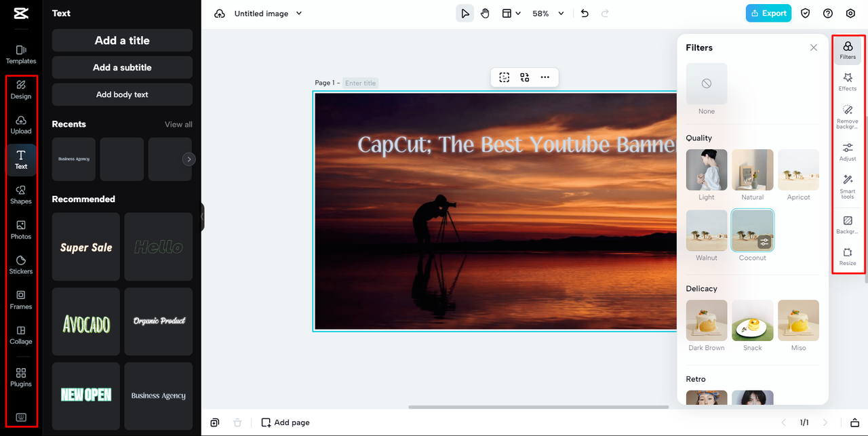Open the Photos panel
Image resolution: width=868 pixels, height=436 pixels.
coord(21,230)
